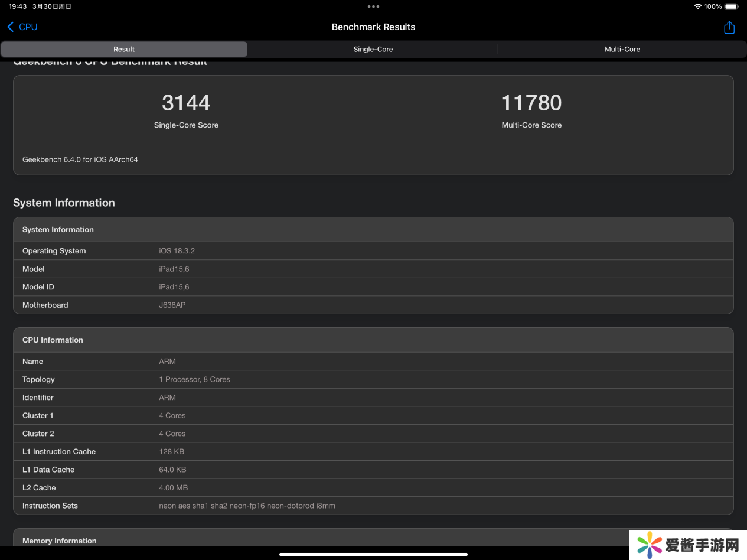Tap the 11780 Multi-Core Score
The image size is (747, 560).
(531, 103)
